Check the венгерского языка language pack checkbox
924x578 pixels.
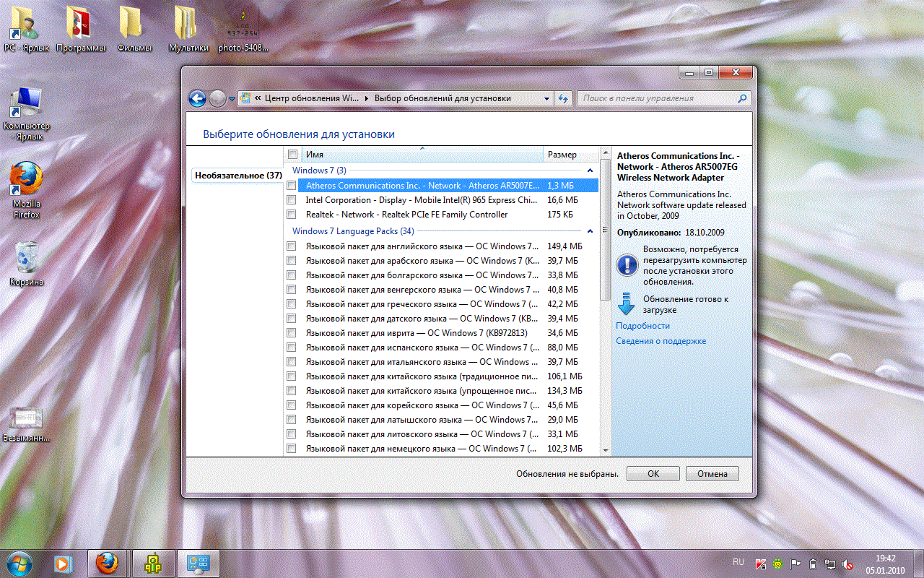click(291, 290)
